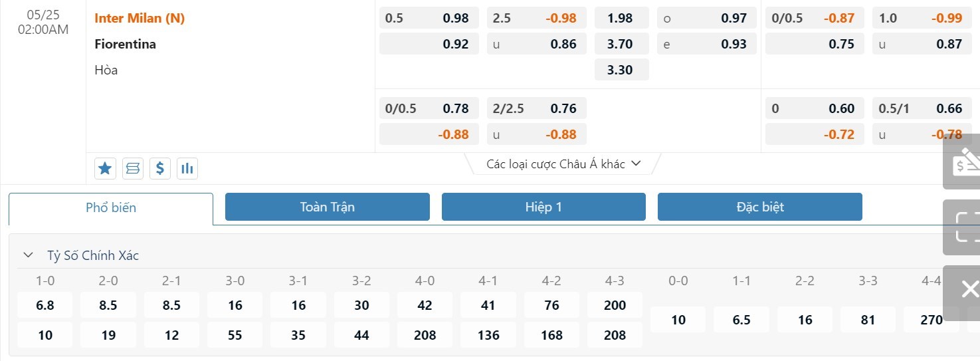
Task: Select the 1-1 score odds 6.5
Action: tap(741, 320)
